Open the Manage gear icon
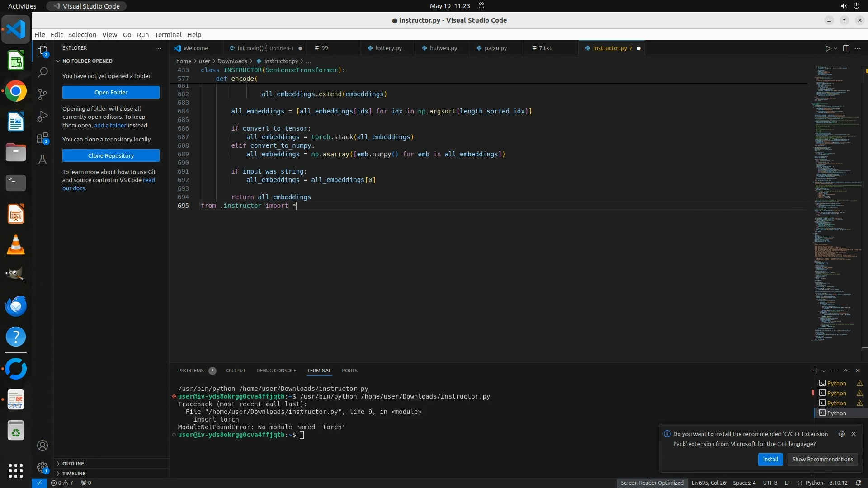The width and height of the screenshot is (868, 488). 42,467
